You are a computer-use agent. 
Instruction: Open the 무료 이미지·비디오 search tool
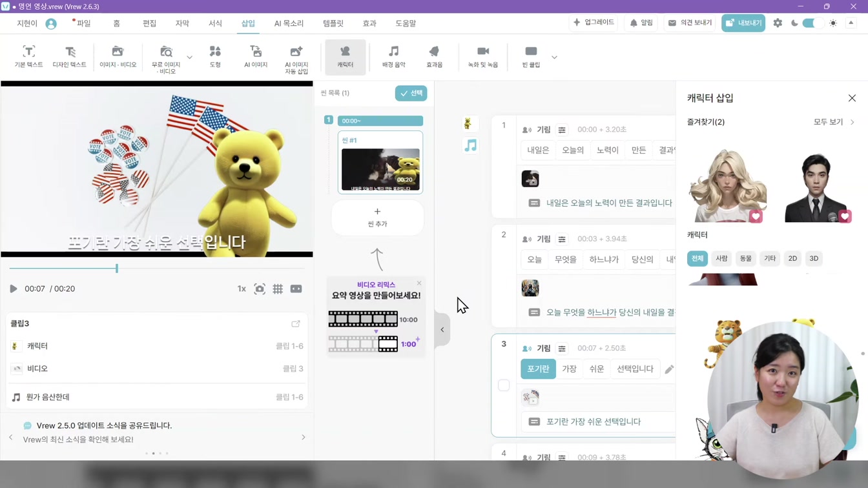tap(166, 59)
